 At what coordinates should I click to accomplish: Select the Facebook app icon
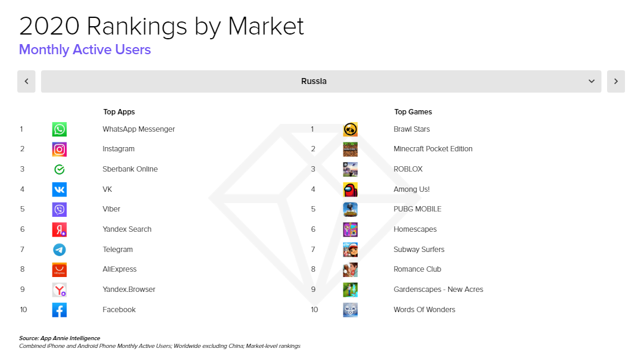click(x=59, y=309)
